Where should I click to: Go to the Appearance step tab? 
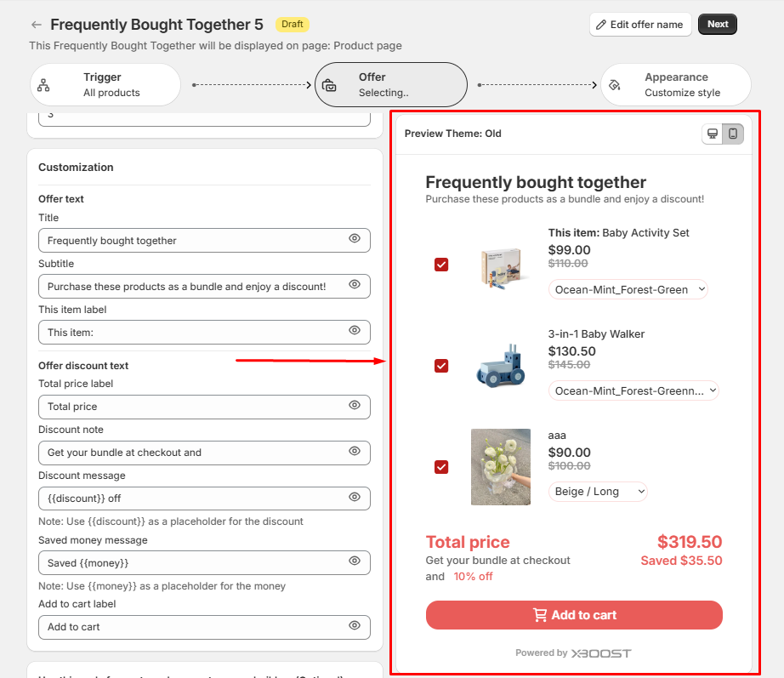click(676, 84)
